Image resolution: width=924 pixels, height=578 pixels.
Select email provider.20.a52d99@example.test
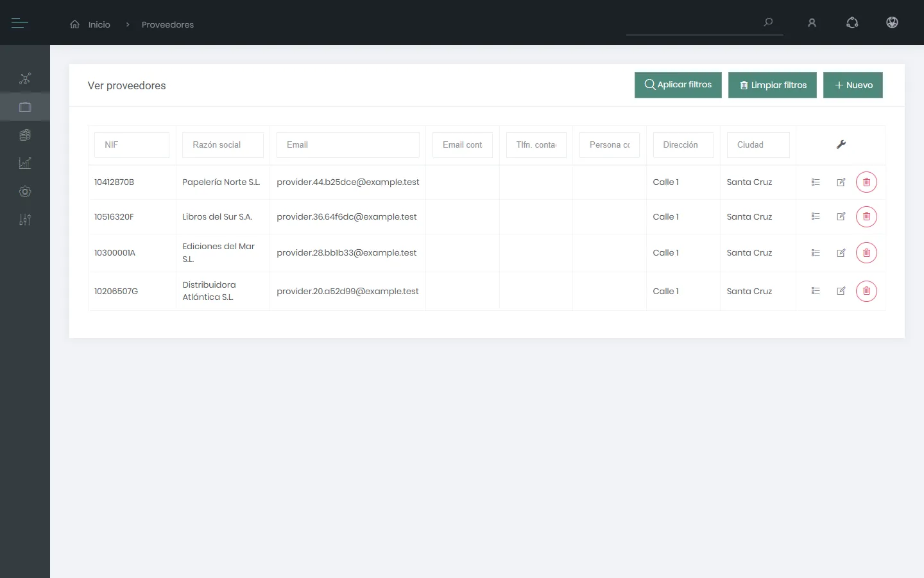coord(348,292)
